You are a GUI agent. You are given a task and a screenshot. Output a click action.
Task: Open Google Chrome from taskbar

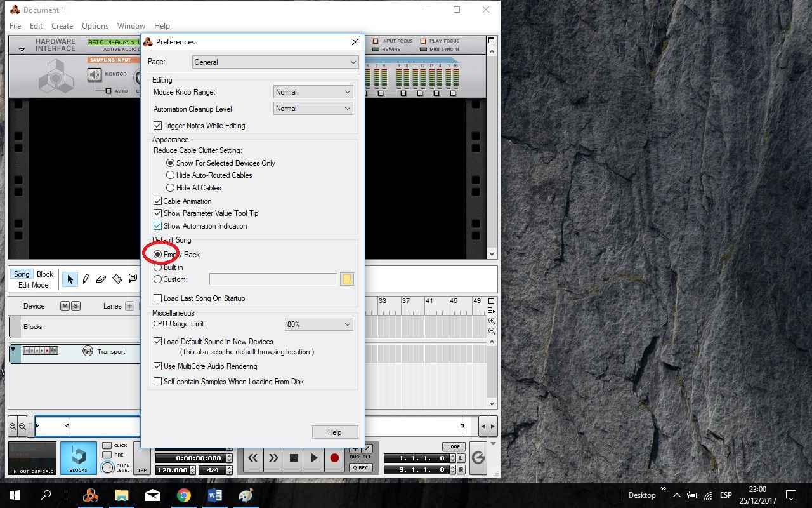[x=184, y=495]
